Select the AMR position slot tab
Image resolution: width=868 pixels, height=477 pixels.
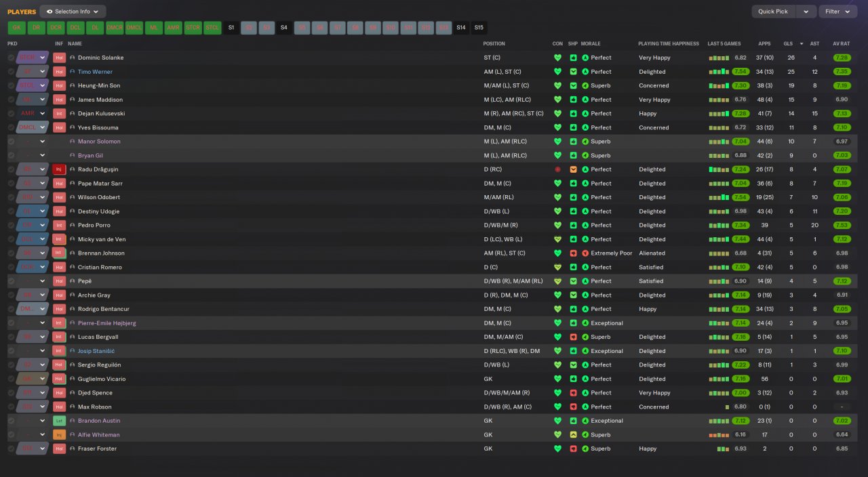coord(173,28)
